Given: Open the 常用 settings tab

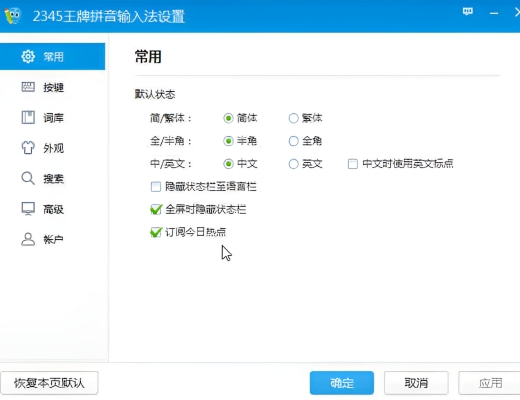Looking at the screenshot, I should coord(52,57).
